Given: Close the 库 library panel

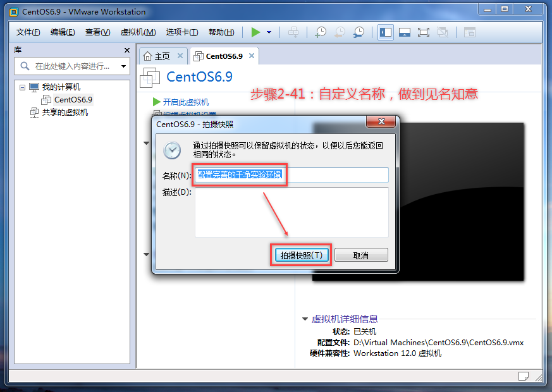Looking at the screenshot, I should (x=127, y=51).
